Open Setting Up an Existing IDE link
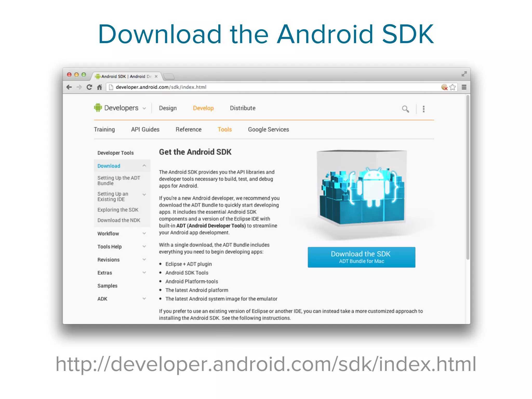This screenshot has width=532, height=399. pyautogui.click(x=113, y=197)
